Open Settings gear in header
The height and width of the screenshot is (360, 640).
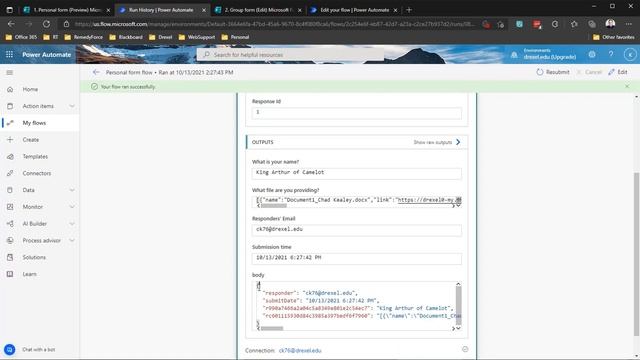592,54
